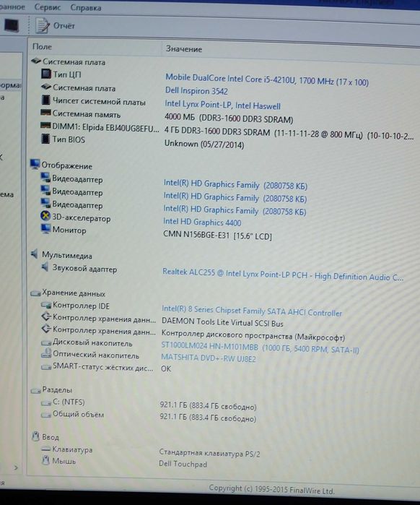
Task: Click the icon of the second Видеоадаптер row
Action: 45,190
